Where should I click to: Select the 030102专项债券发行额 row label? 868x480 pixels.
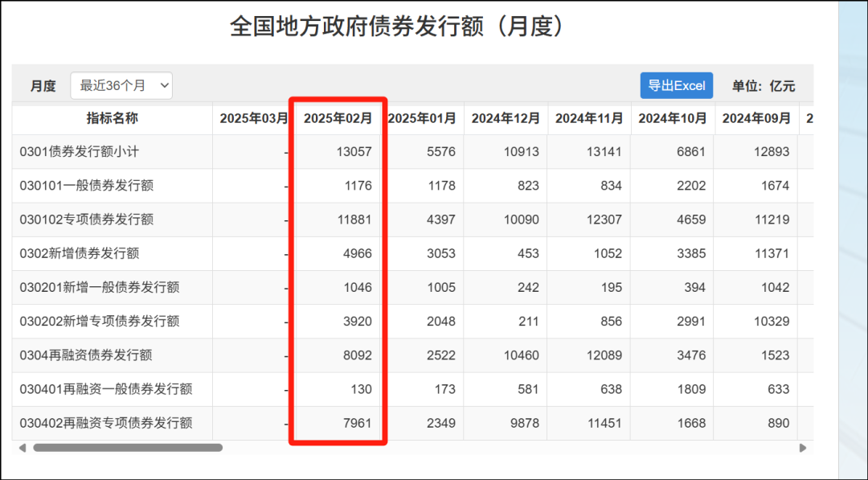coord(87,219)
